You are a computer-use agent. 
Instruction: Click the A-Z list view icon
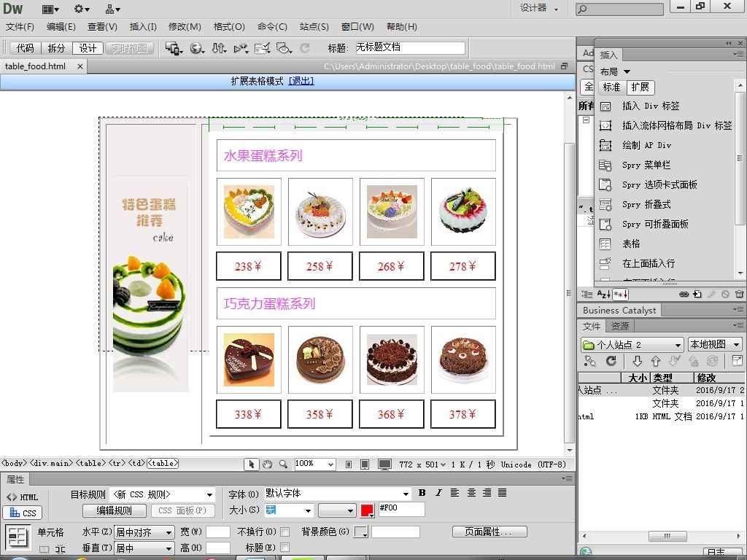(x=603, y=295)
